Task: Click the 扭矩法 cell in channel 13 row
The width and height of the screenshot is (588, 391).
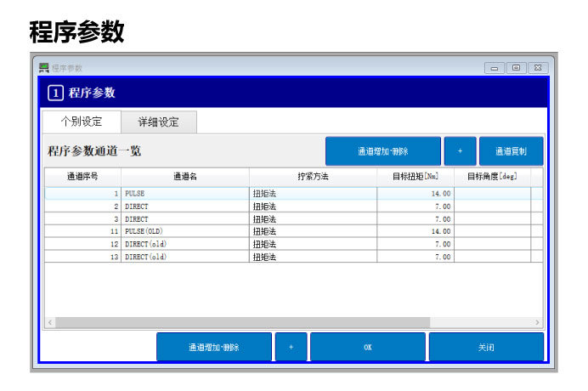Action: click(x=314, y=257)
